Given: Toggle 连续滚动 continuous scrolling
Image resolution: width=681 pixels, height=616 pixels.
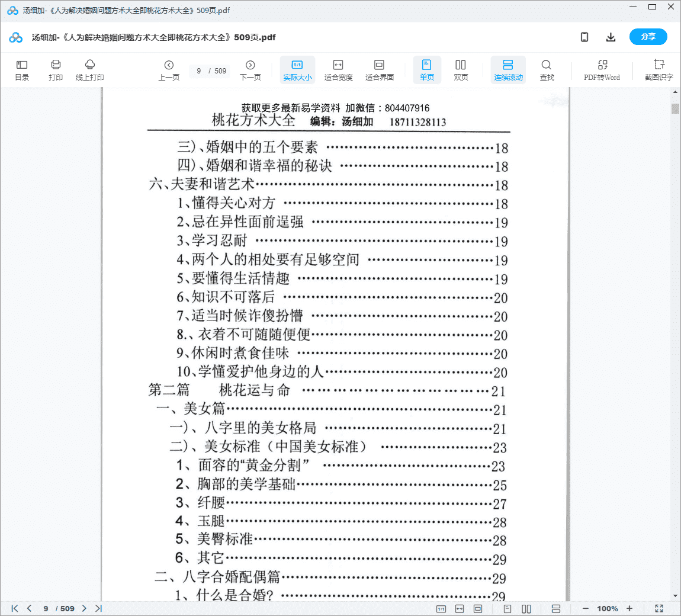Looking at the screenshot, I should pyautogui.click(x=508, y=70).
